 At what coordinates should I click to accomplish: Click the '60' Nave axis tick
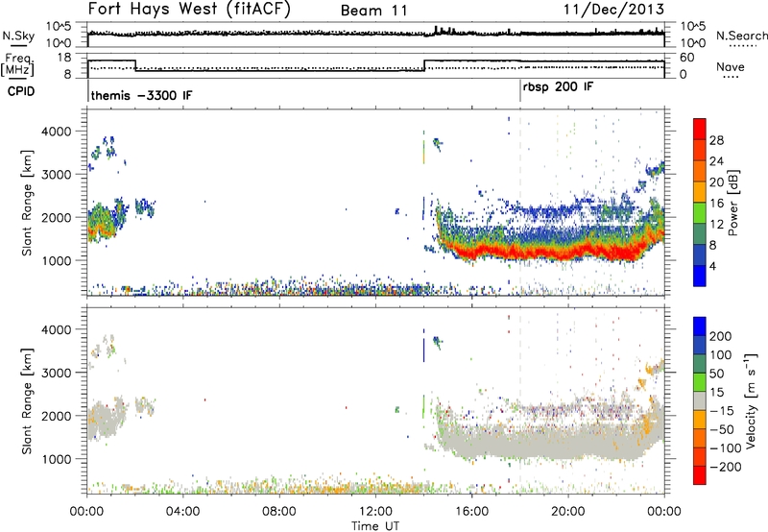[x=687, y=58]
